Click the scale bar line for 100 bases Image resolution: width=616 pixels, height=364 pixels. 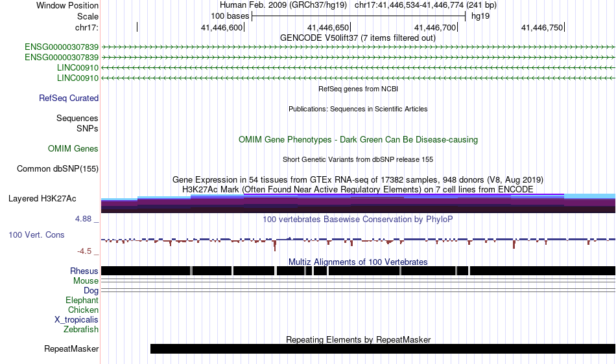click(x=359, y=16)
